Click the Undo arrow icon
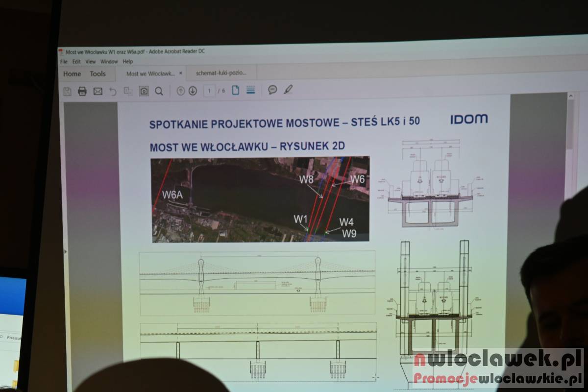The width and height of the screenshot is (588, 392). pyautogui.click(x=113, y=91)
